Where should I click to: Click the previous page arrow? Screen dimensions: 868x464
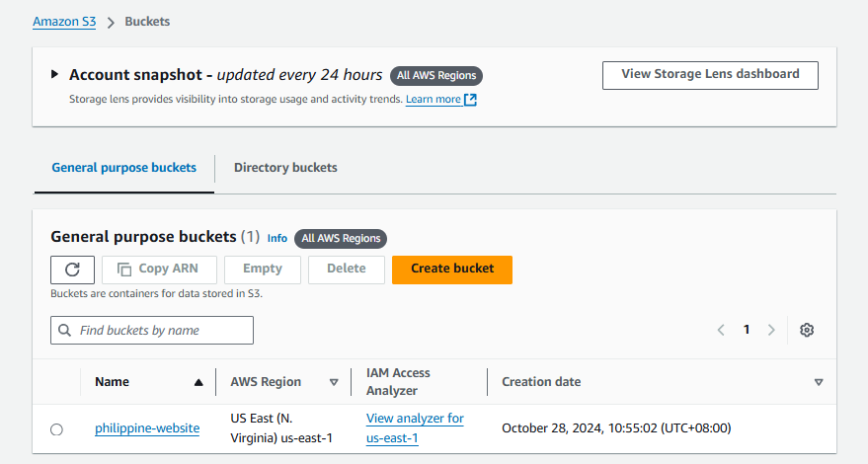click(x=721, y=330)
